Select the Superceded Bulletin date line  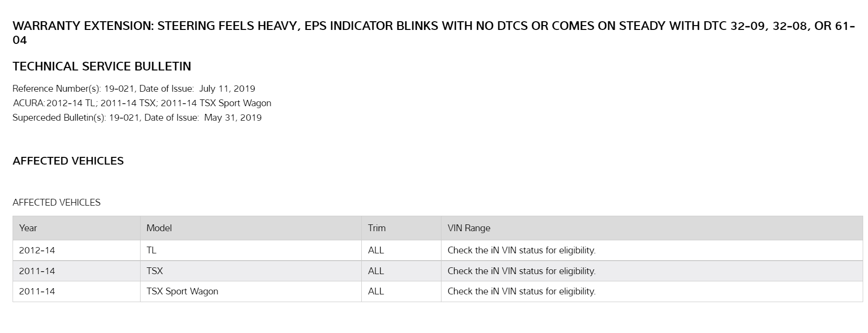(137, 117)
